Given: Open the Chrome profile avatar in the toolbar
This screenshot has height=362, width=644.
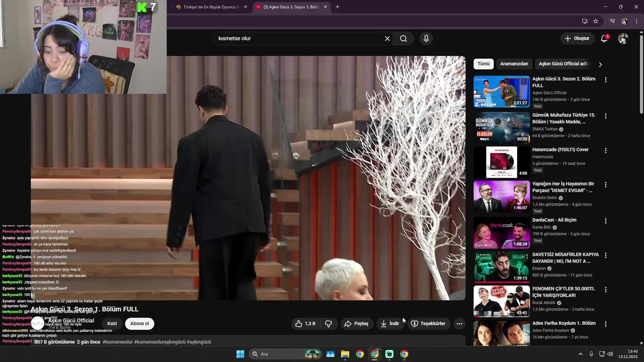Looking at the screenshot, I should 624,21.
